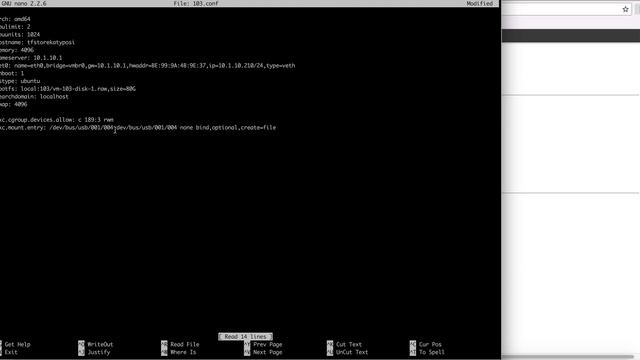
Task: Click the lxc.mount.entry line
Action: click(x=138, y=127)
